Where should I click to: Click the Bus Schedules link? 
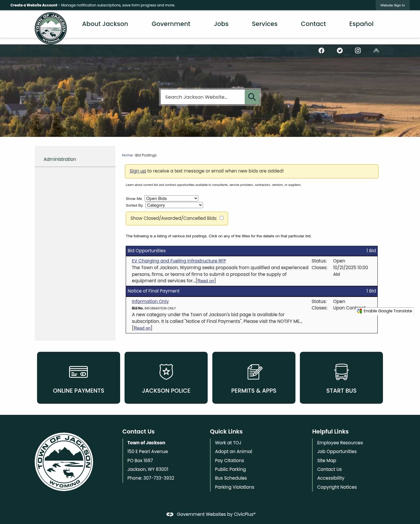[231, 478]
